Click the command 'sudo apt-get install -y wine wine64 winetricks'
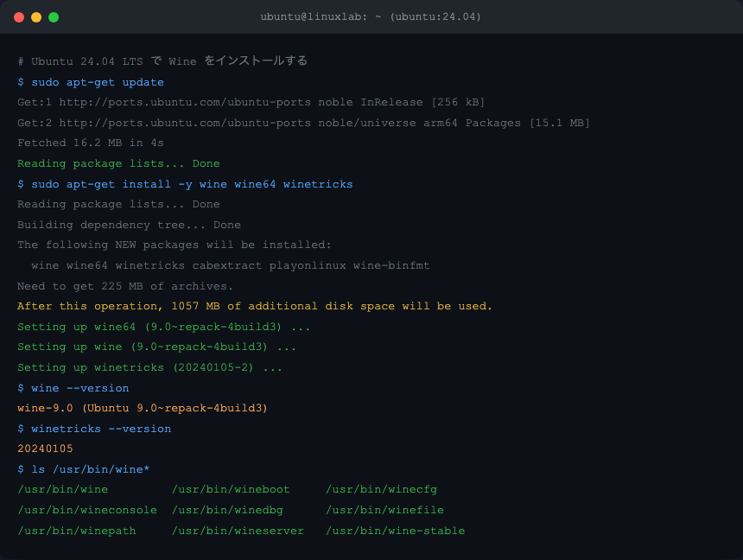743x560 pixels. point(192,184)
